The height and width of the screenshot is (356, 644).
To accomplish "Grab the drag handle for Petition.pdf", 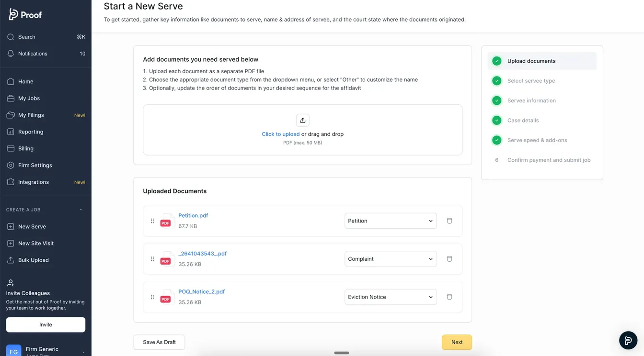I will pyautogui.click(x=152, y=221).
